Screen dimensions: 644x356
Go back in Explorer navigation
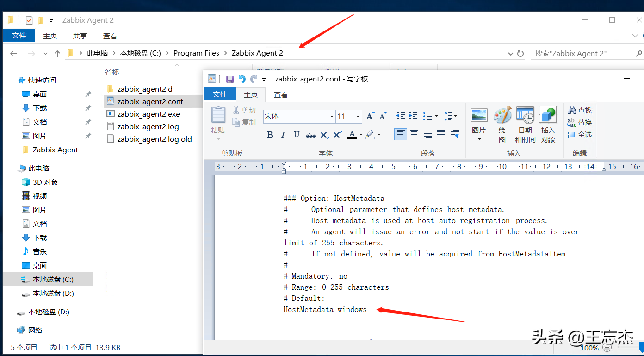(14, 54)
